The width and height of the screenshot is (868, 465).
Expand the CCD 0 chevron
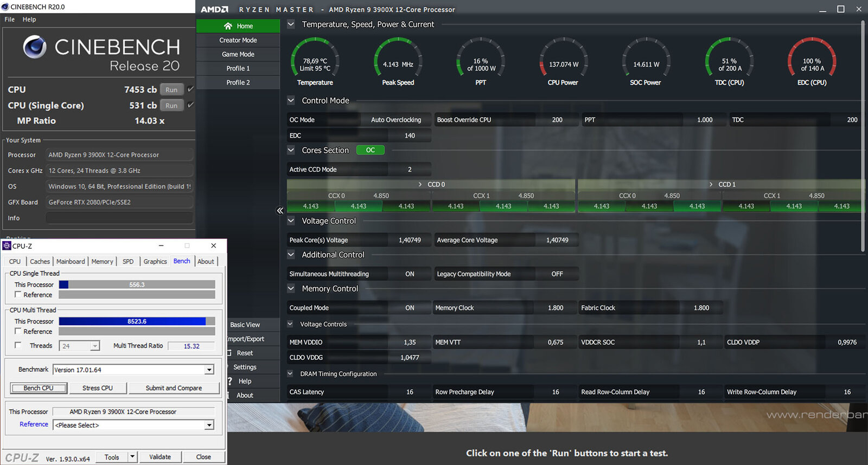420,184
